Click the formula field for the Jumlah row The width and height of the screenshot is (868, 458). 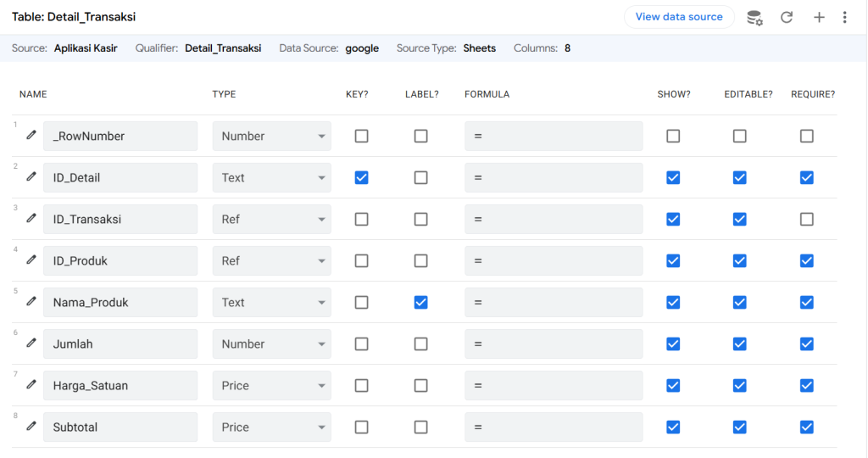coord(554,343)
